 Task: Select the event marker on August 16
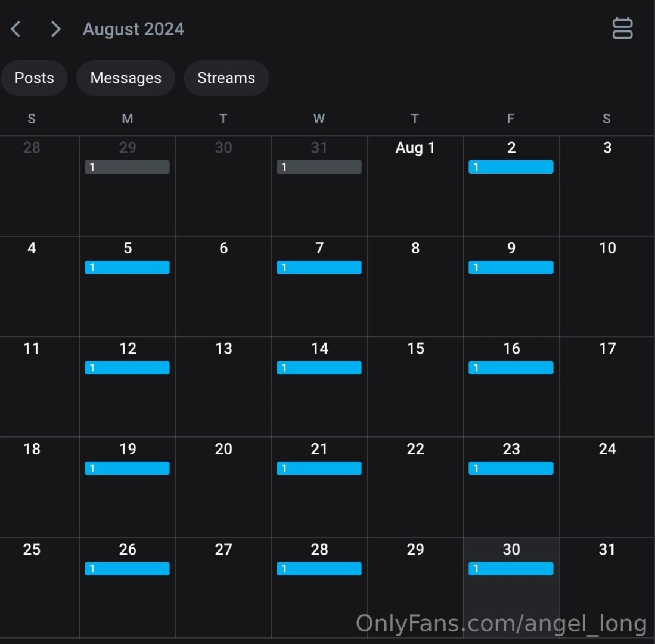click(511, 368)
